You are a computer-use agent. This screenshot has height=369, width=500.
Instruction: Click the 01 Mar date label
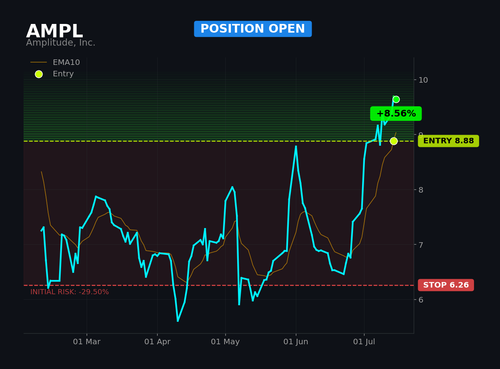(x=87, y=342)
